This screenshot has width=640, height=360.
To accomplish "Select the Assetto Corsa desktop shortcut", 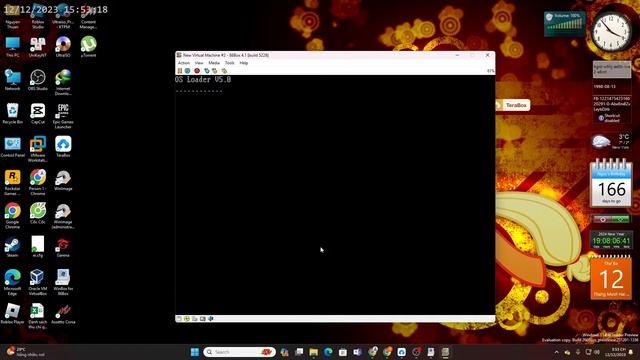I will (63, 313).
